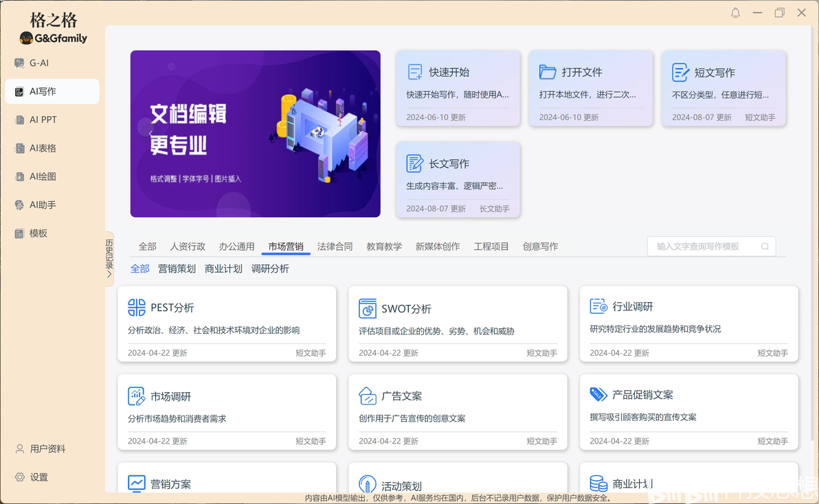
Task: Open the AI PPT sidebar icon
Action: point(19,120)
